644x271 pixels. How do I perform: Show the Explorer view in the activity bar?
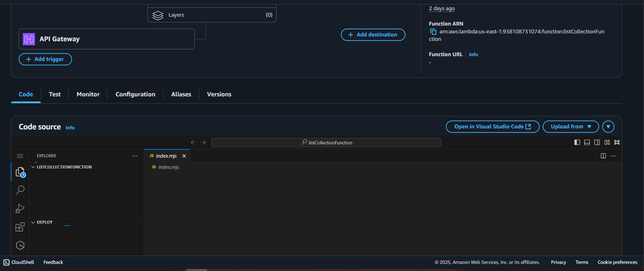(20, 172)
